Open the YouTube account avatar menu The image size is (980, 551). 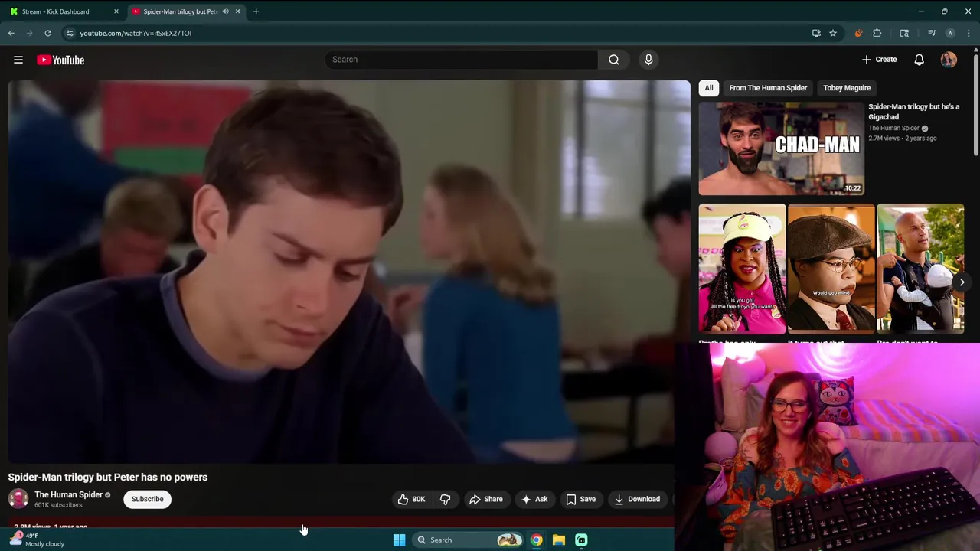coord(949,60)
